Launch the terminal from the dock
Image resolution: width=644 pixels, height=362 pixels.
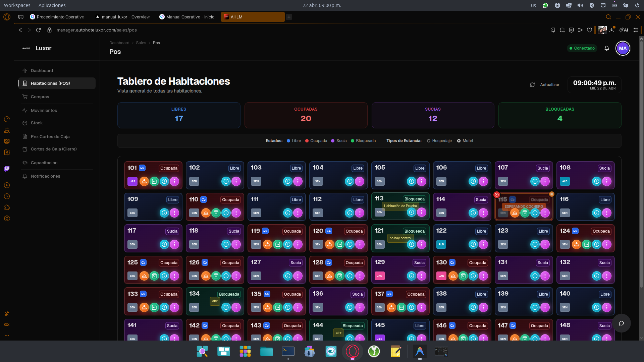[x=288, y=351]
